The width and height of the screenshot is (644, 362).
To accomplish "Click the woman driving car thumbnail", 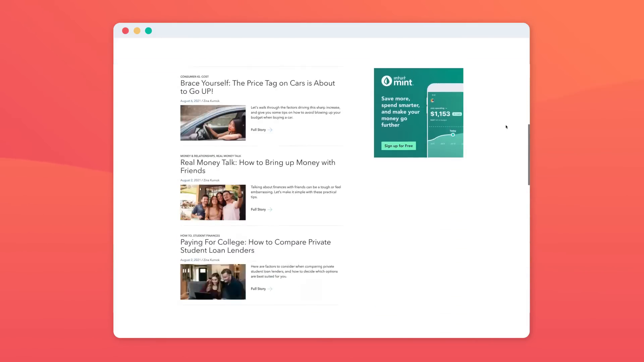I will pyautogui.click(x=213, y=123).
